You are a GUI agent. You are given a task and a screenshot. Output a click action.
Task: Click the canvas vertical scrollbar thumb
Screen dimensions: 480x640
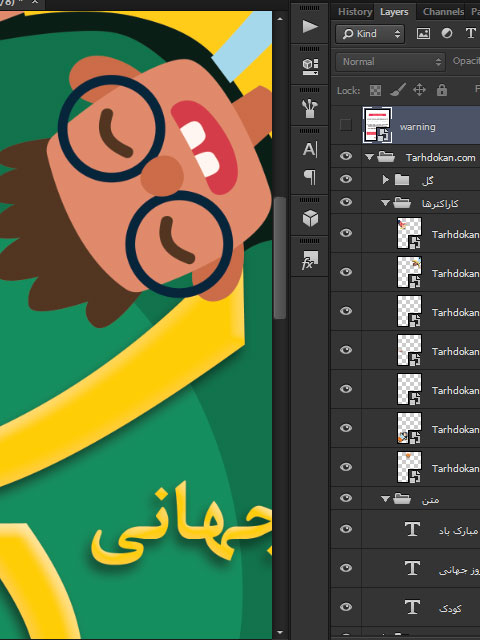pyautogui.click(x=280, y=258)
